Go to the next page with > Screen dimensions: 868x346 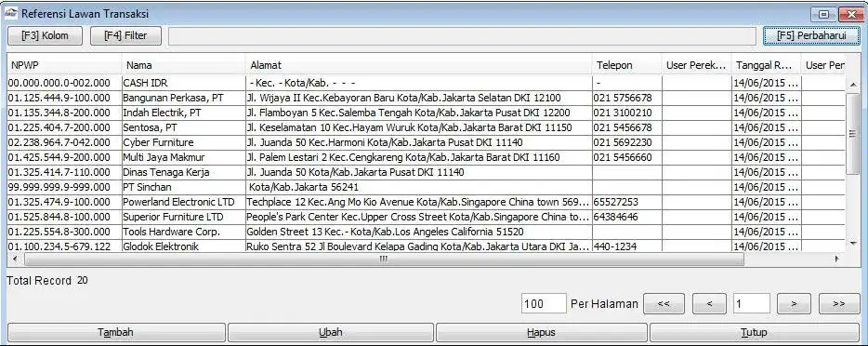tap(794, 303)
